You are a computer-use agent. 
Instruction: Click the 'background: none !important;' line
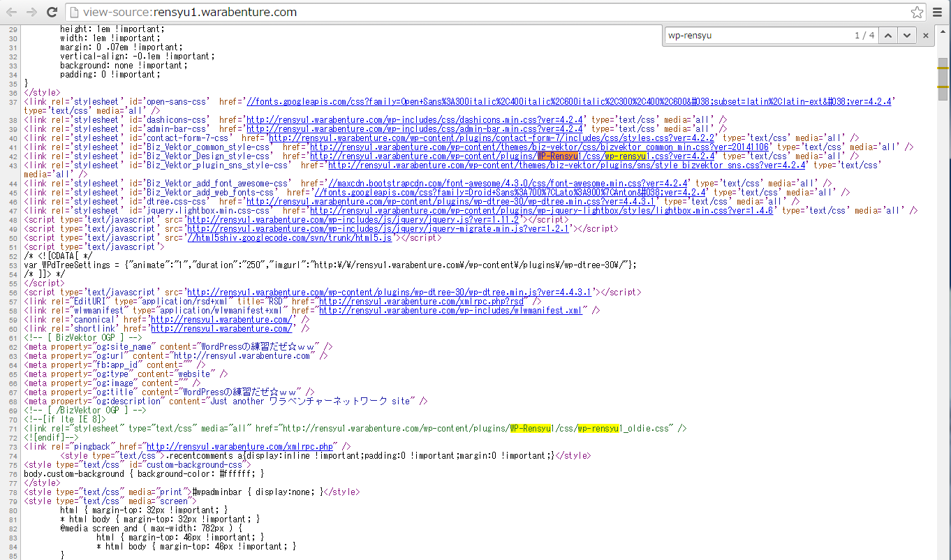pyautogui.click(x=124, y=66)
